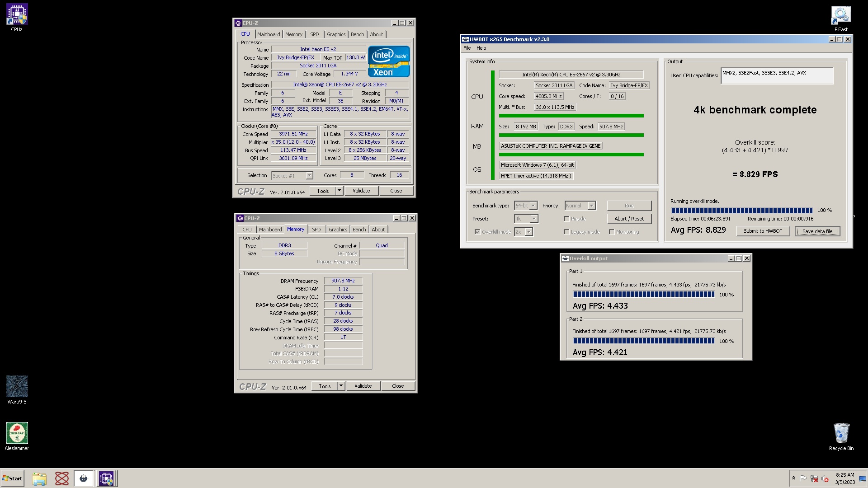Open the File menu in HWBOT x265
The width and height of the screenshot is (868, 488).
(x=467, y=48)
